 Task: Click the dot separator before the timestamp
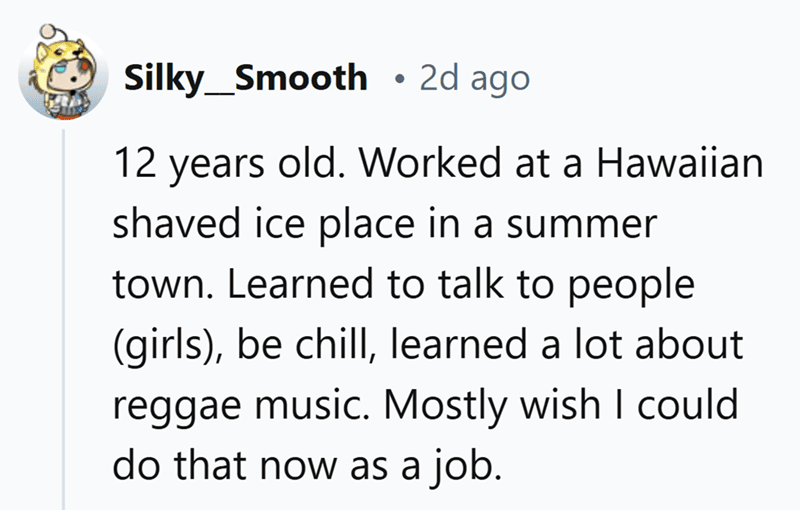pyautogui.click(x=400, y=79)
